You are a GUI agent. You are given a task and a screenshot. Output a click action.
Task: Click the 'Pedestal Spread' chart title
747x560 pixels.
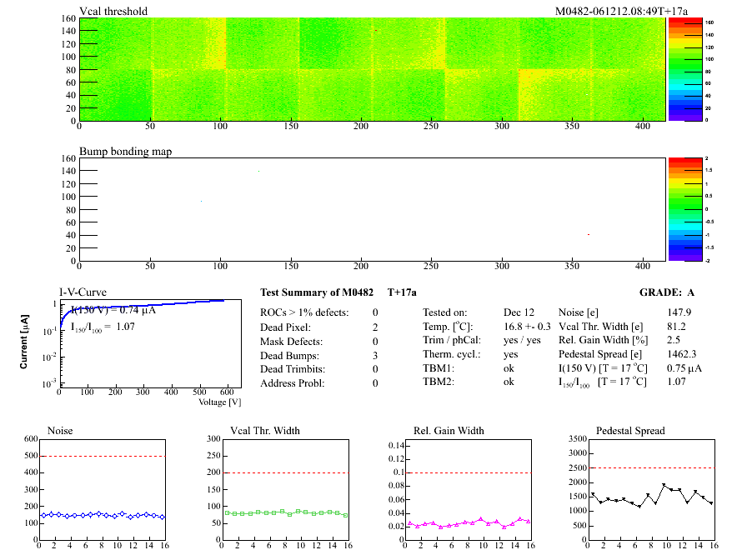pos(630,431)
